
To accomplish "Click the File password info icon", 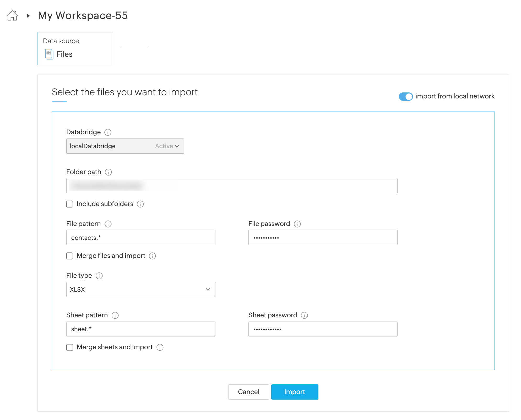I will [297, 224].
